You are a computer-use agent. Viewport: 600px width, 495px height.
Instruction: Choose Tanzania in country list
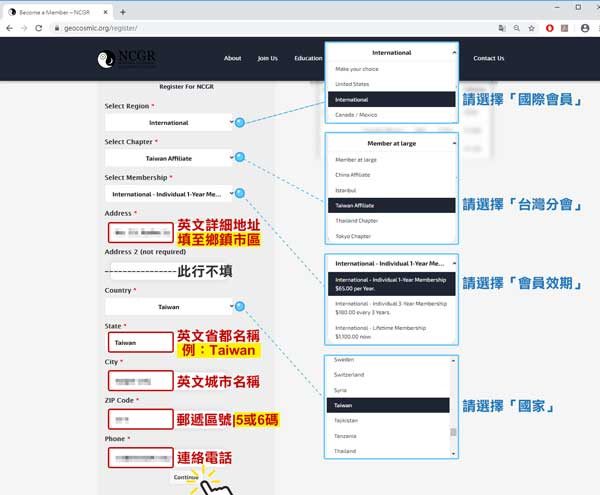click(388, 436)
